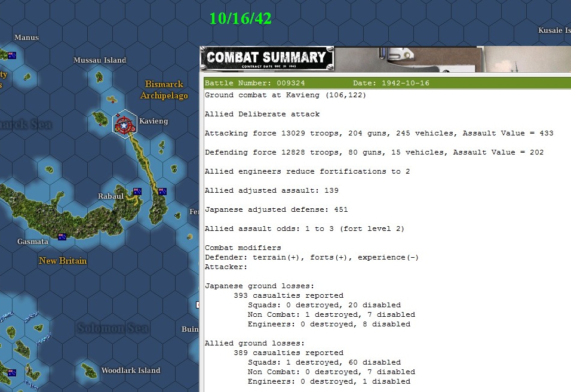Select the Allied unit counter at Kavieng
Screen dimensions: 571x392
tap(124, 125)
